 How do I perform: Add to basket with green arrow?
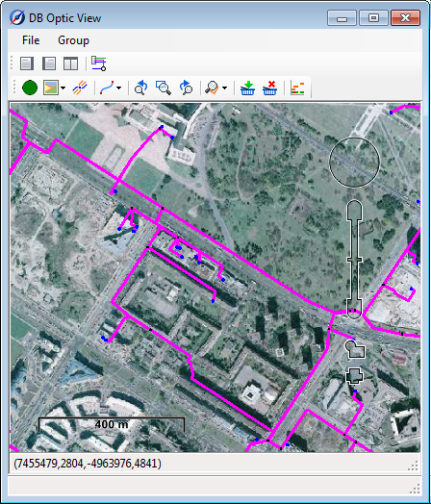click(x=247, y=88)
